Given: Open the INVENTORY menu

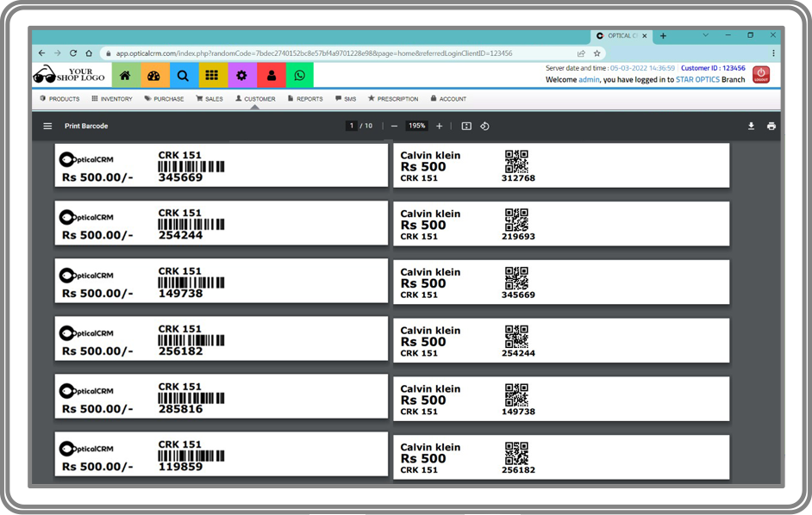Looking at the screenshot, I should tap(112, 98).
